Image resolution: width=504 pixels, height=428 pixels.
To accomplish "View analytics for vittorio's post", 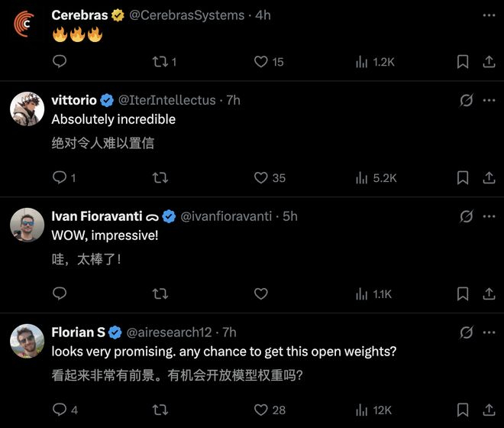I will 362,178.
